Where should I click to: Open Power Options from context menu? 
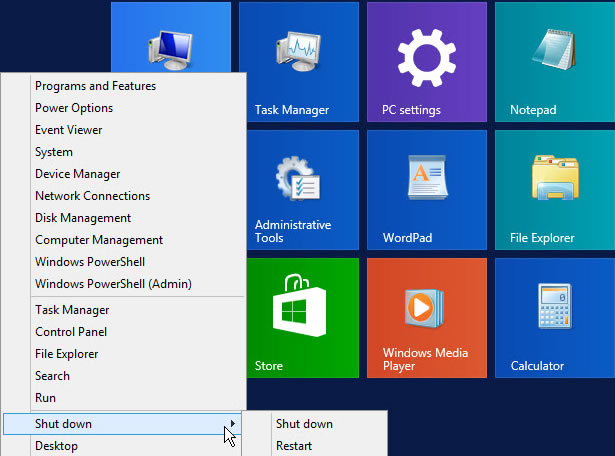pos(74,108)
